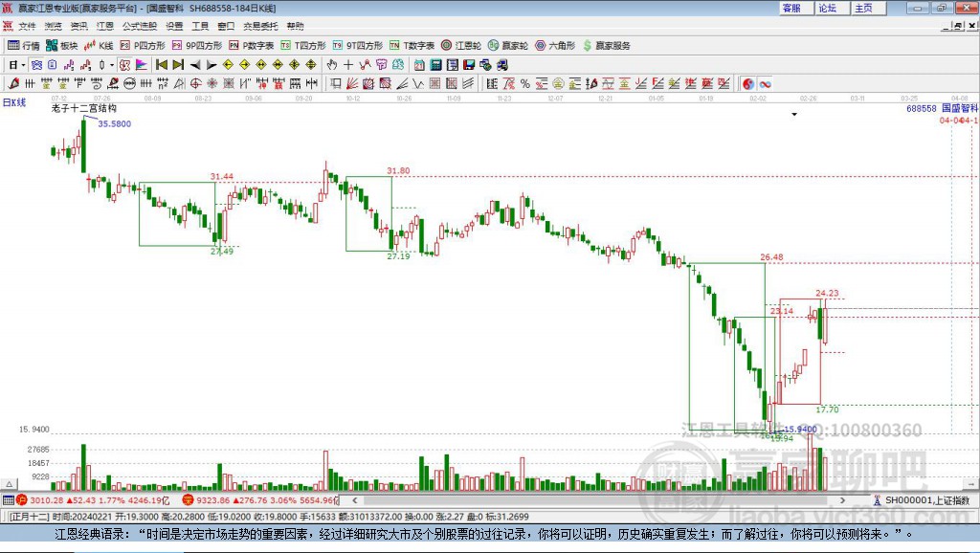980x553 pixels.
Task: Open the 资讯 menu
Action: click(78, 26)
